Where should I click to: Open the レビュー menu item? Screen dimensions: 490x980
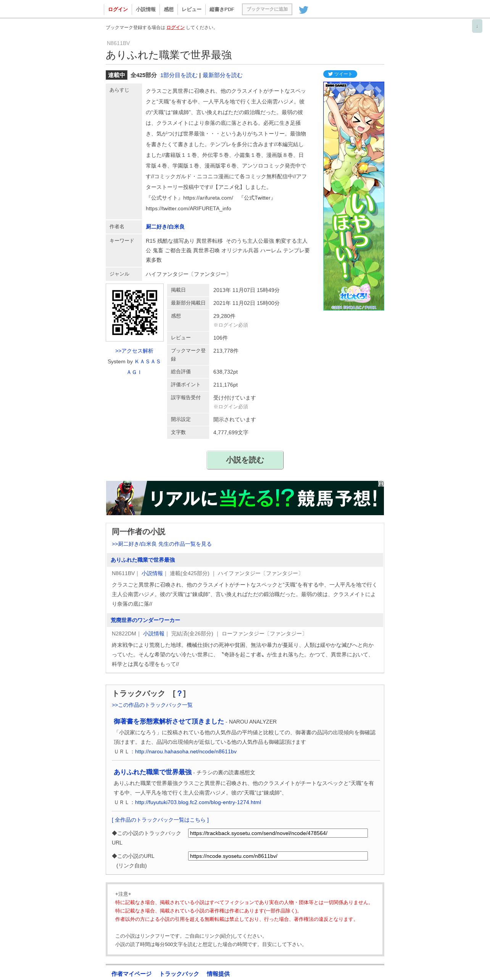tap(192, 10)
